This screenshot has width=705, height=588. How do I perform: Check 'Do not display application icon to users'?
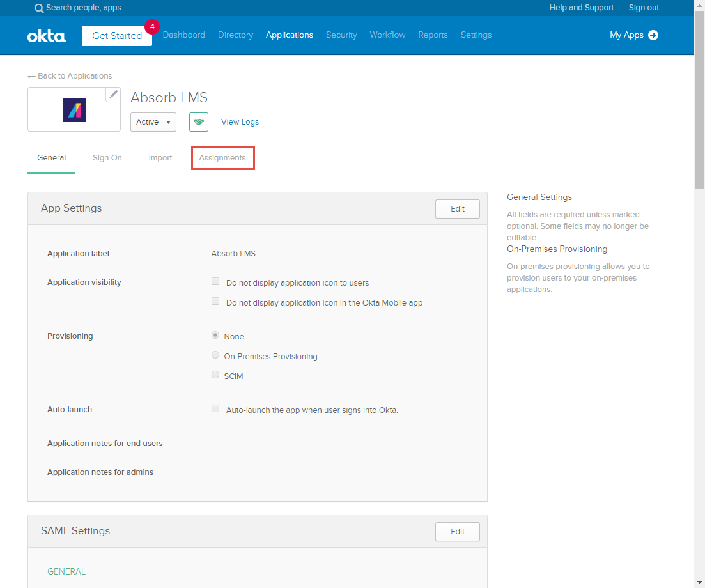click(x=215, y=281)
